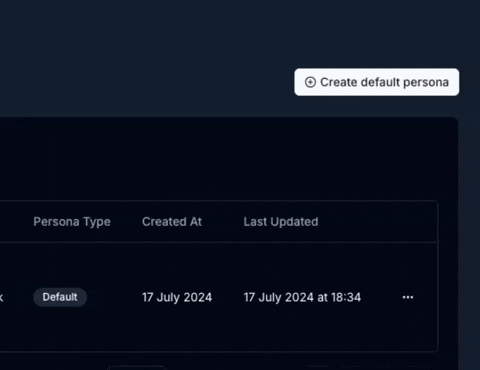Image resolution: width=480 pixels, height=370 pixels.
Task: Click the Create default persona button
Action: point(377,82)
